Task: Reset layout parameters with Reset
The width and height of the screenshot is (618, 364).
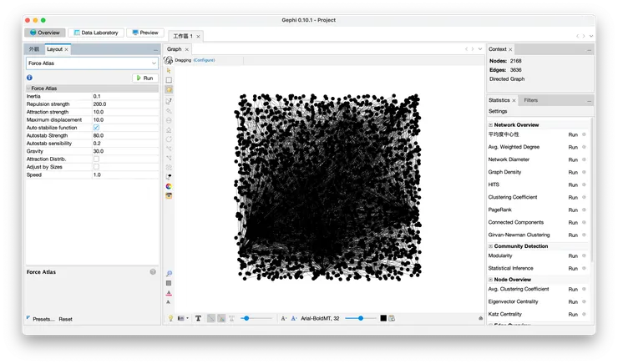Action: pyautogui.click(x=65, y=319)
